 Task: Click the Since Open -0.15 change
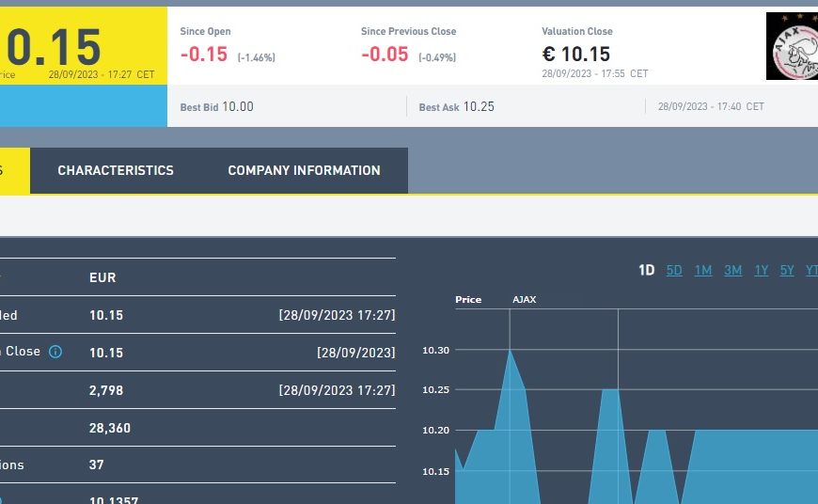[204, 55]
